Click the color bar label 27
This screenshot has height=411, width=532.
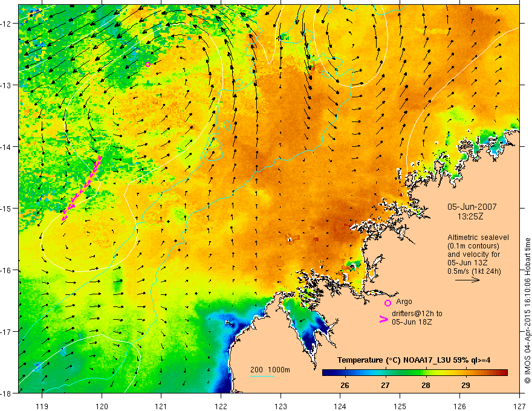tap(385, 385)
